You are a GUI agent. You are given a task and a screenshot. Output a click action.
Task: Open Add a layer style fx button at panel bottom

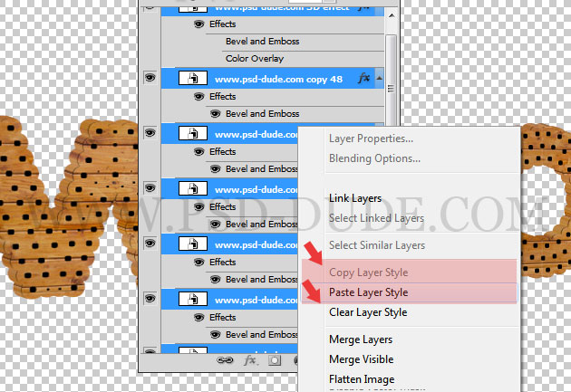pos(250,360)
